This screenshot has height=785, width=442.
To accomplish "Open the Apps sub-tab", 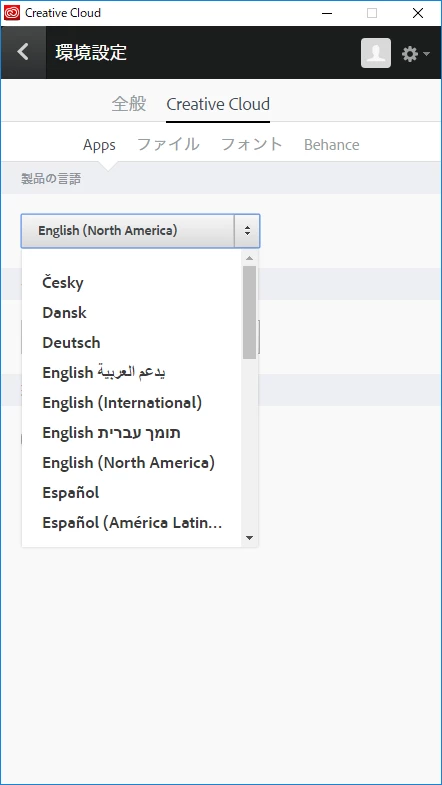I will [x=99, y=145].
